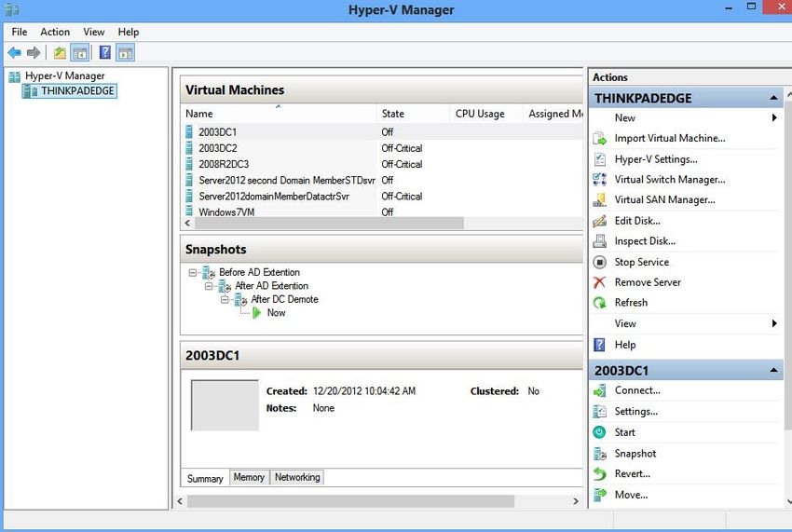Select Hyper-V Manager root tree node
Image resolution: width=792 pixels, height=532 pixels.
point(64,75)
